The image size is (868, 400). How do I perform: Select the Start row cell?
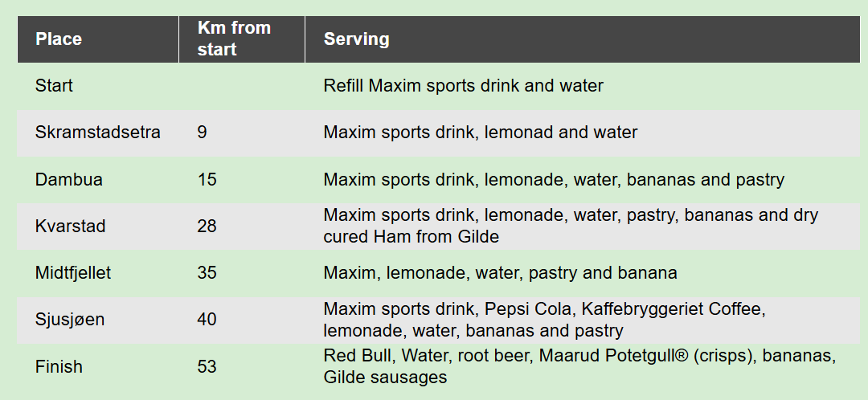coord(54,85)
